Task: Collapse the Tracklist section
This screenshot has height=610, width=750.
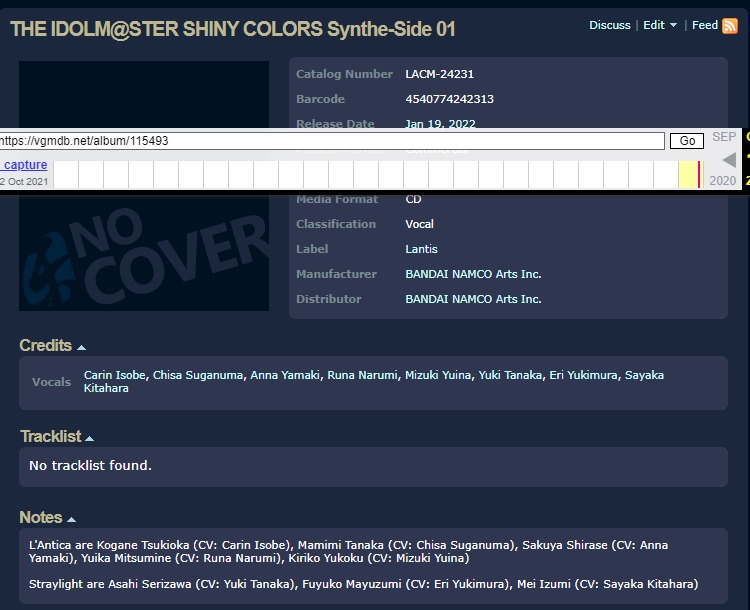Action: coord(89,438)
